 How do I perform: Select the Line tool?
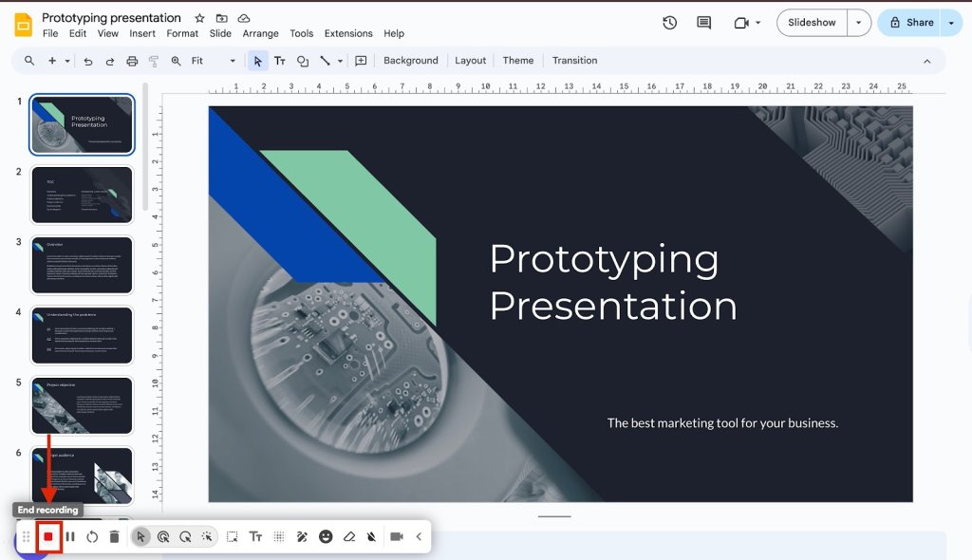[x=325, y=61]
